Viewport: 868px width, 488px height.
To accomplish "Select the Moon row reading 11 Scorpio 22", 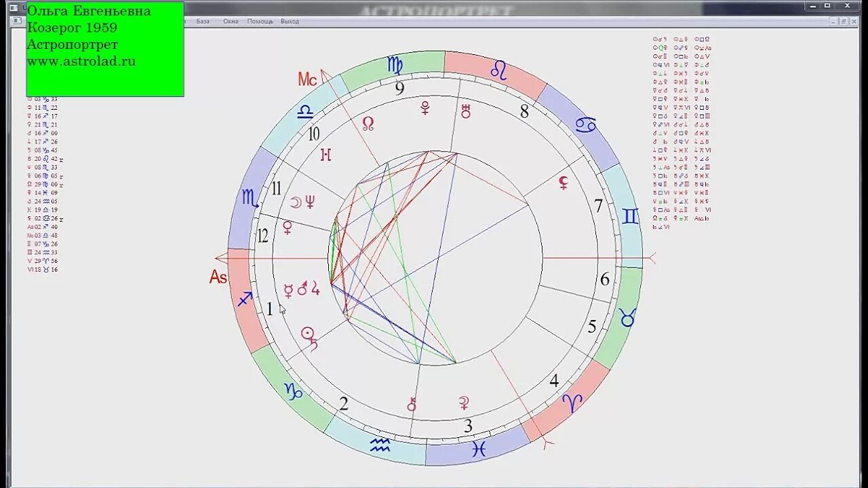I will pos(42,108).
